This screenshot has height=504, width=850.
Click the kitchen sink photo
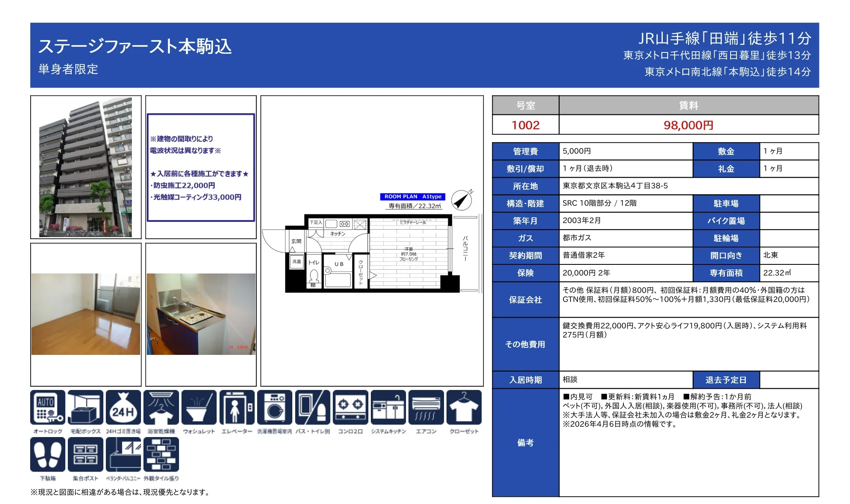click(x=201, y=314)
